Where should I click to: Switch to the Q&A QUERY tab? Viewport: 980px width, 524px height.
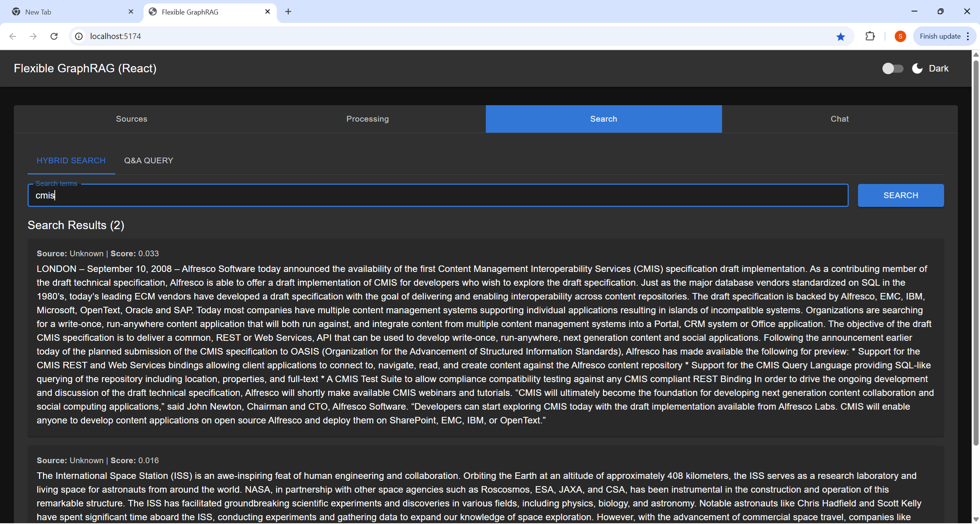(x=149, y=160)
